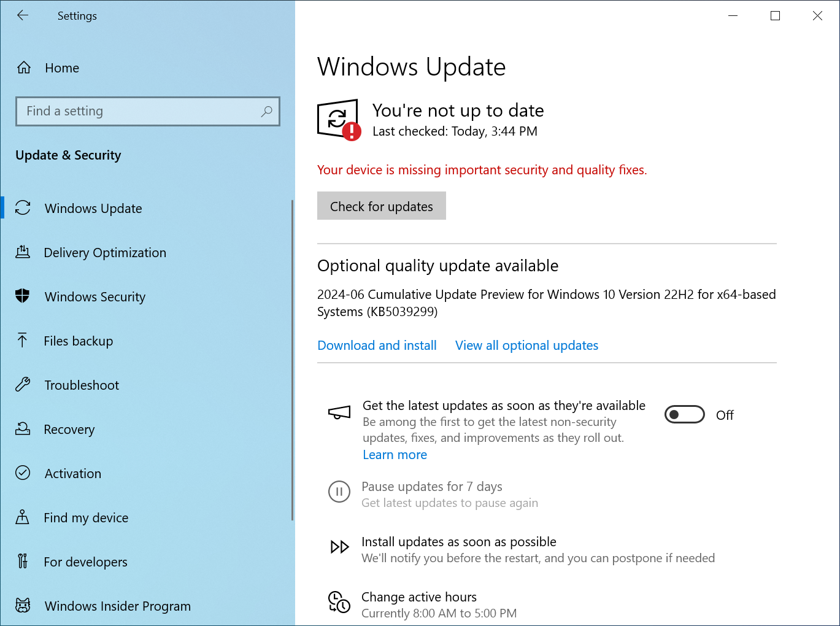Click the 'Last checked: Today, 3:44 PM' text
Screen dimensions: 840x626
(455, 131)
